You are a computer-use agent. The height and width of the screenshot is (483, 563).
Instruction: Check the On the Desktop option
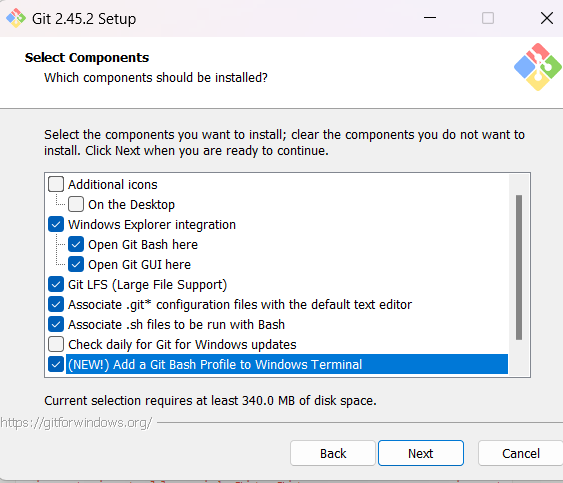(76, 204)
